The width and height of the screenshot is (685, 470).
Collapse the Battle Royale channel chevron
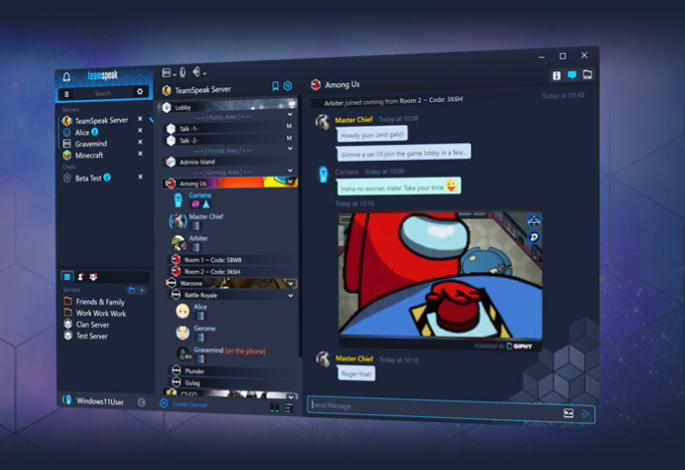(x=291, y=296)
